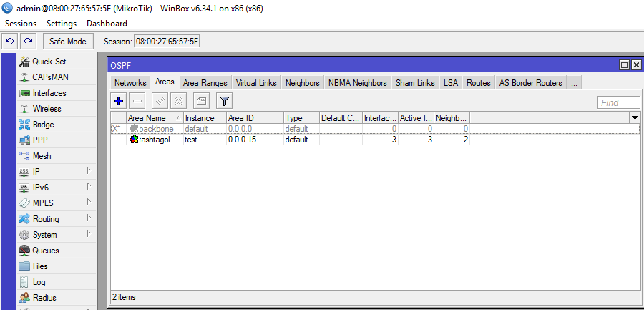The height and width of the screenshot is (310, 644).
Task: Select the Areas tab
Action: 165,82
